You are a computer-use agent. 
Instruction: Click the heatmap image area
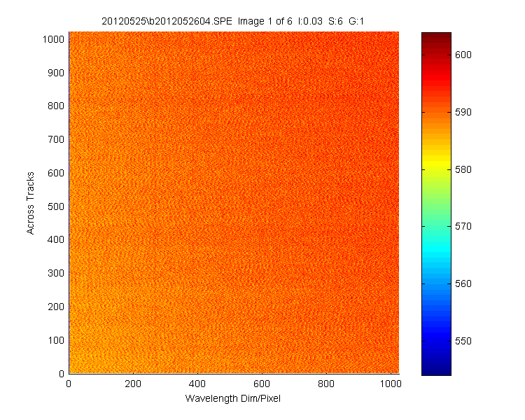(x=234, y=202)
